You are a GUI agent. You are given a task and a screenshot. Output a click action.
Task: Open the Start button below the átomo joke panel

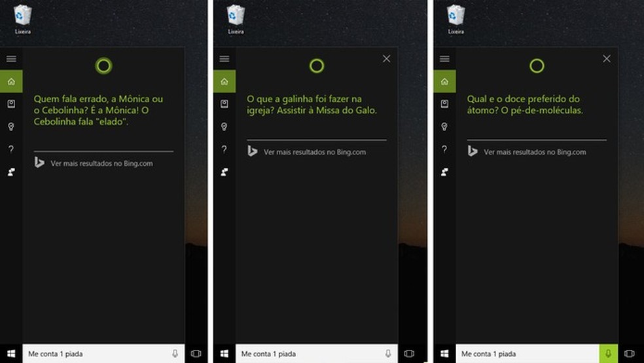444,354
